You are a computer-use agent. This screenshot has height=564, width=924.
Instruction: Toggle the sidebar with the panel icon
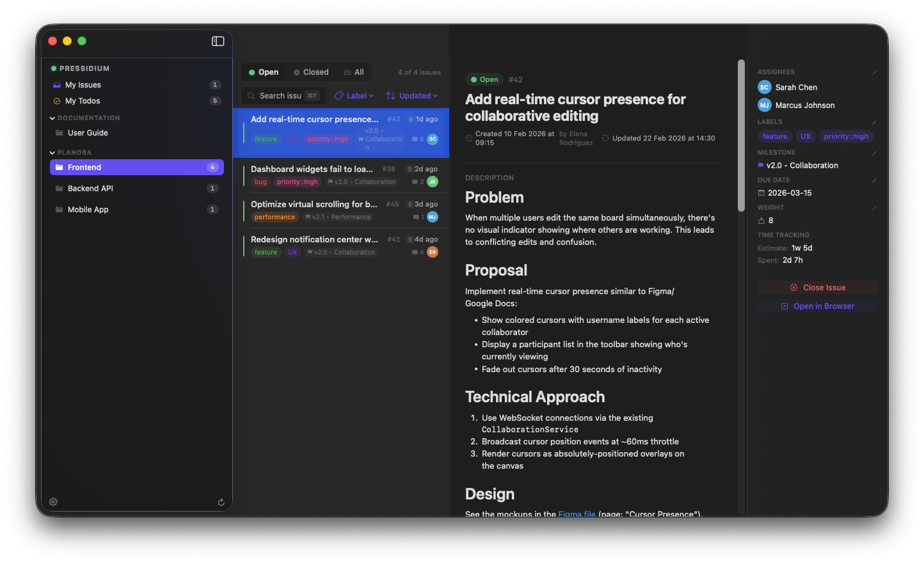(x=218, y=41)
